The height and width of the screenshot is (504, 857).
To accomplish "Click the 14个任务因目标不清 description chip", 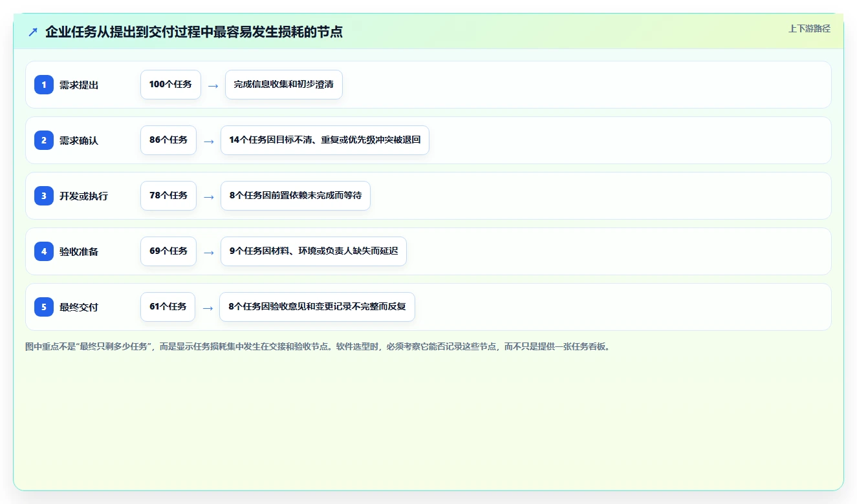I will coord(325,140).
